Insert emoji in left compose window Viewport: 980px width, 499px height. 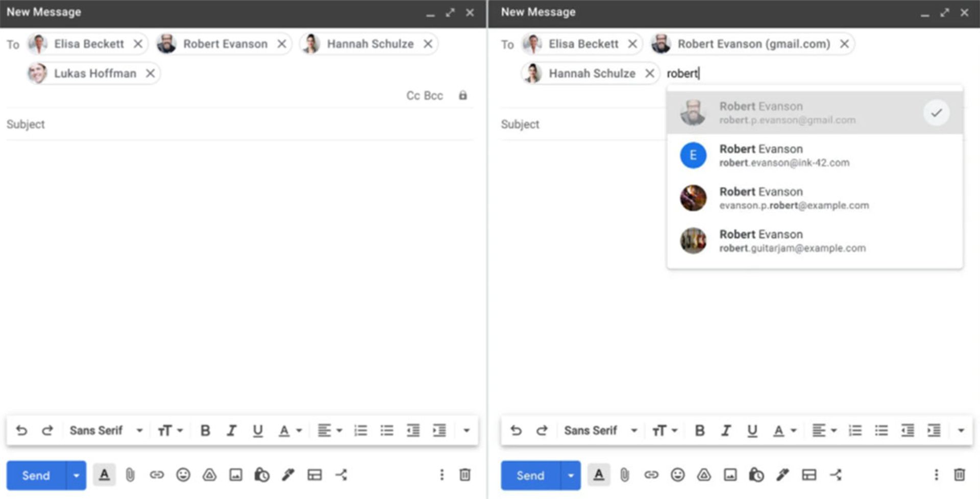click(183, 475)
